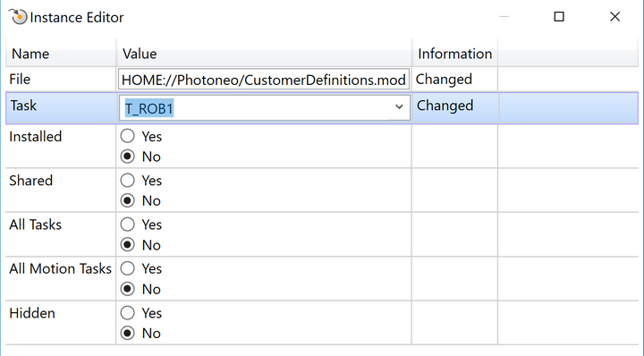Click the All Tasks row label
Screen dimensions: 644x356
click(35, 225)
